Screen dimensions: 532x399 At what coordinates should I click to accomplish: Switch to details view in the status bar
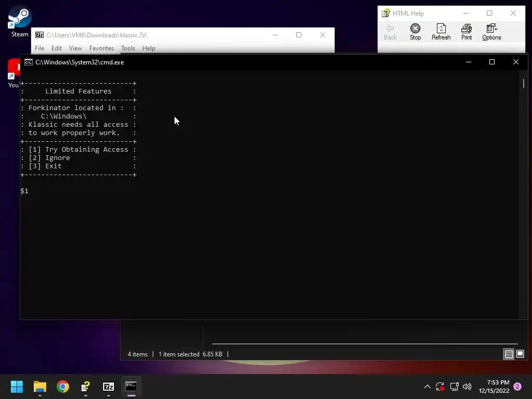pos(509,354)
